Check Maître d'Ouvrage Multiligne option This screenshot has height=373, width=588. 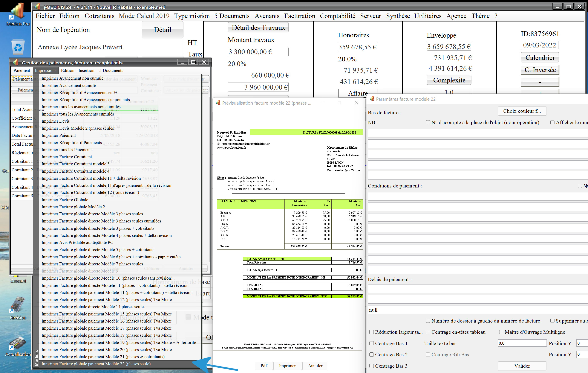tap(501, 332)
